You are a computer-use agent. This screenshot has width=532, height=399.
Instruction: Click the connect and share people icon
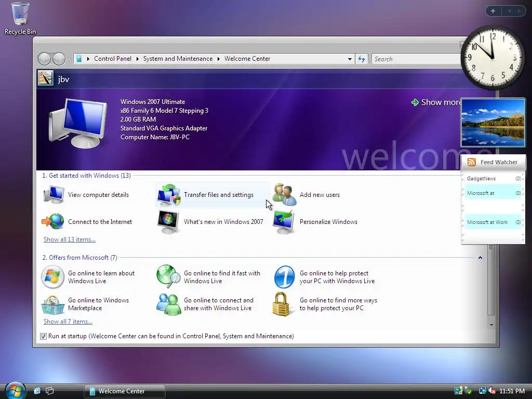(x=168, y=304)
